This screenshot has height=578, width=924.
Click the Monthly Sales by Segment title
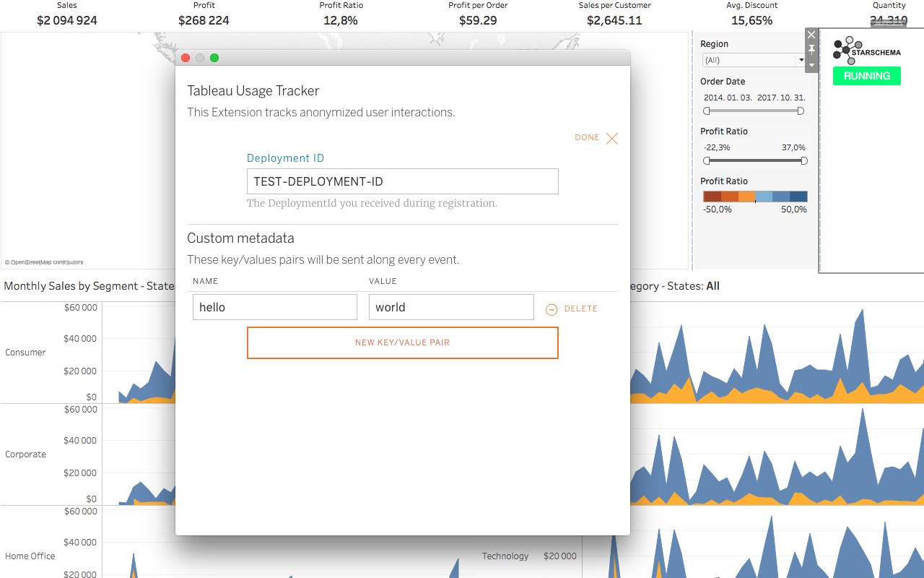tap(90, 286)
